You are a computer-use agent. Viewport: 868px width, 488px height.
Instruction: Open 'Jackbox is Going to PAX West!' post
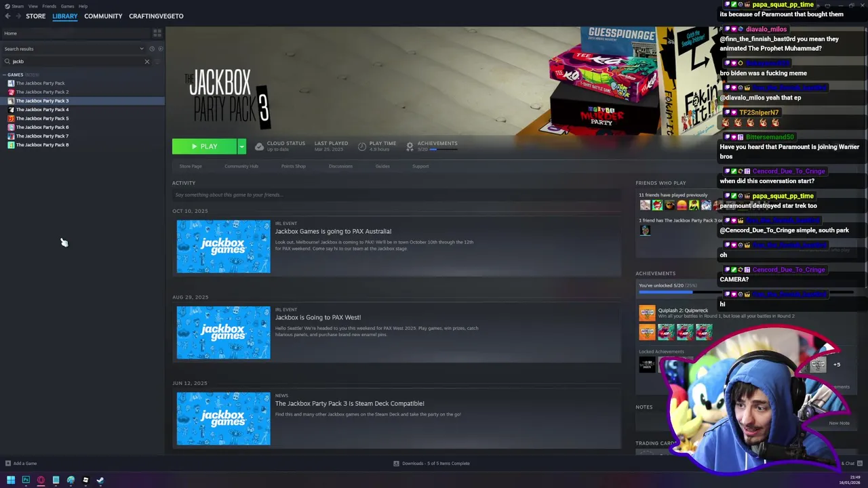tap(318, 317)
